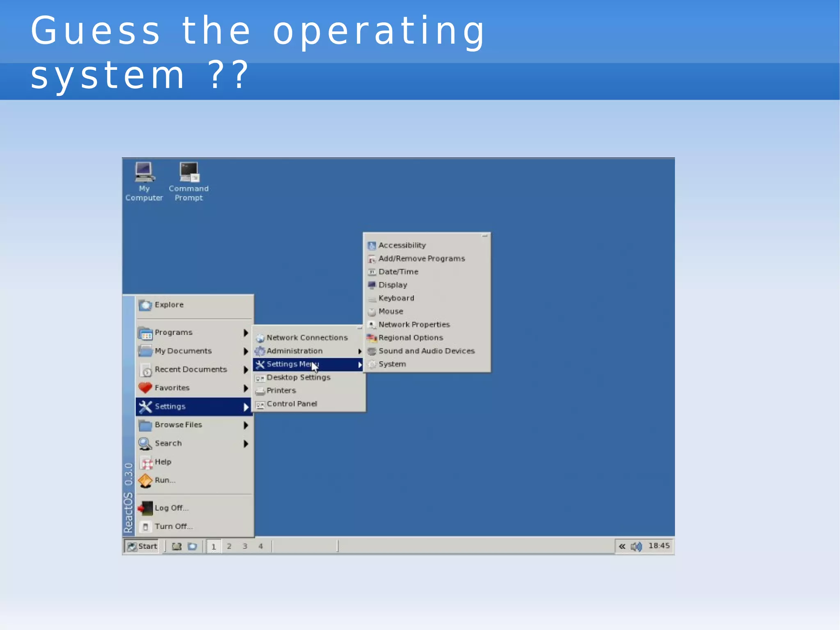Click the Help lifebuoy icon
This screenshot has height=630, width=840.
tap(146, 463)
